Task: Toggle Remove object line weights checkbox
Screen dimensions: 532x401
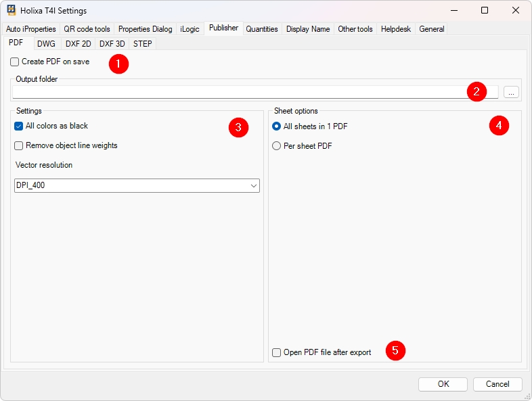Action: click(x=19, y=145)
